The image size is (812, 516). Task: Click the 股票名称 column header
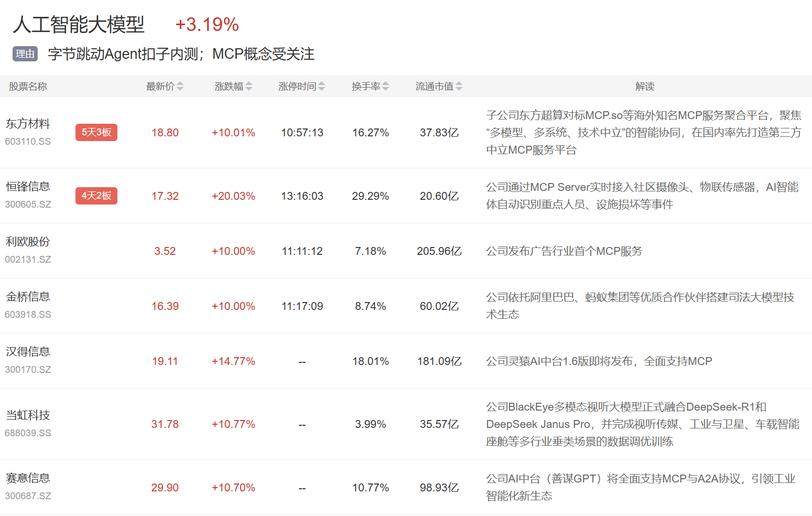click(28, 87)
